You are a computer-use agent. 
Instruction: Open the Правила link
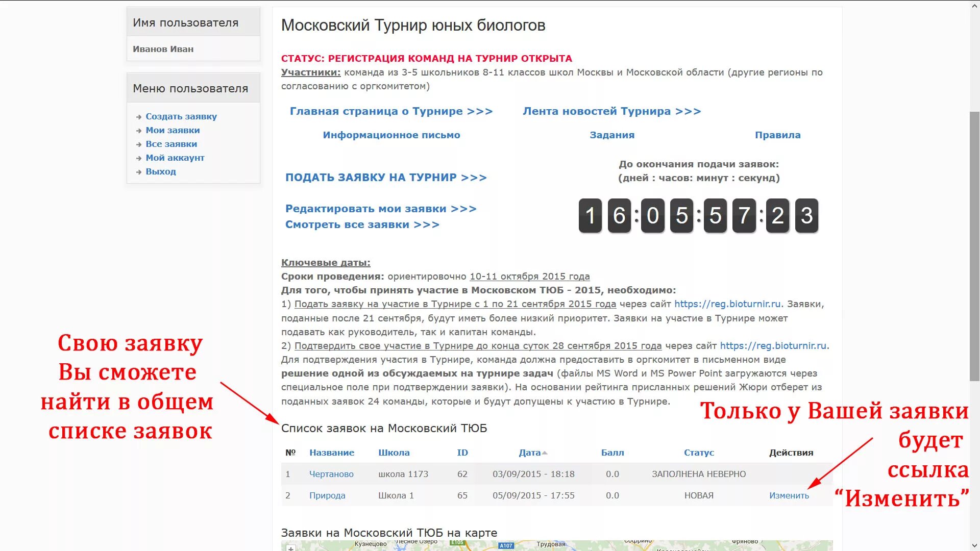[x=778, y=135]
